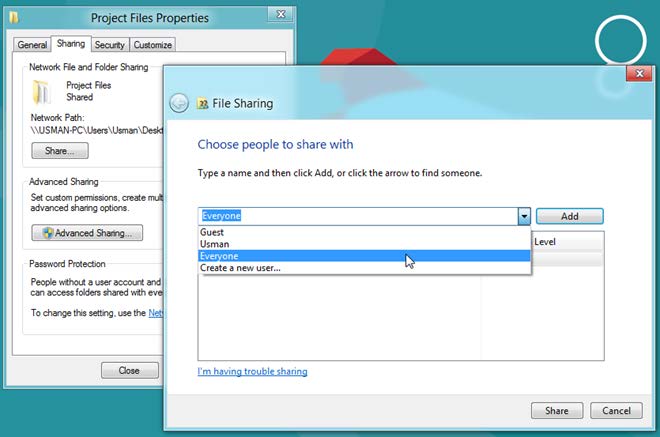Click the back arrow in File Sharing
The image size is (660, 437).
point(179,103)
